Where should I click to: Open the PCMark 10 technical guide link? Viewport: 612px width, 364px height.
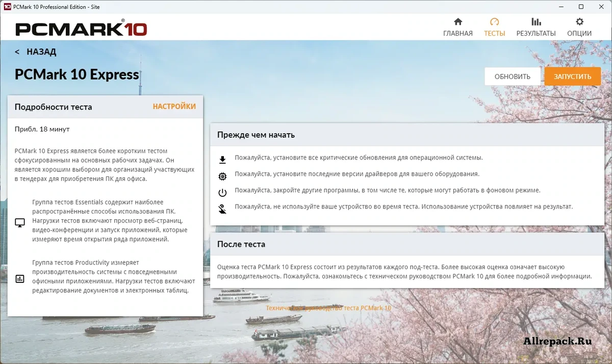coord(328,308)
